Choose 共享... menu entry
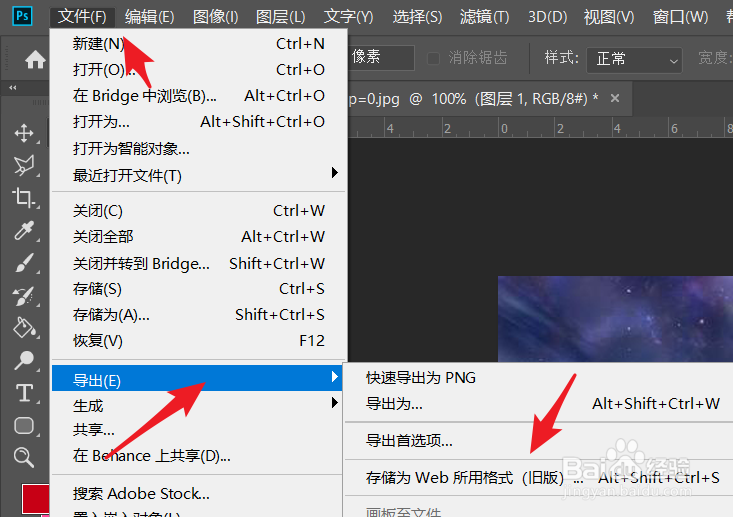The width and height of the screenshot is (733, 517). pyautogui.click(x=199, y=430)
